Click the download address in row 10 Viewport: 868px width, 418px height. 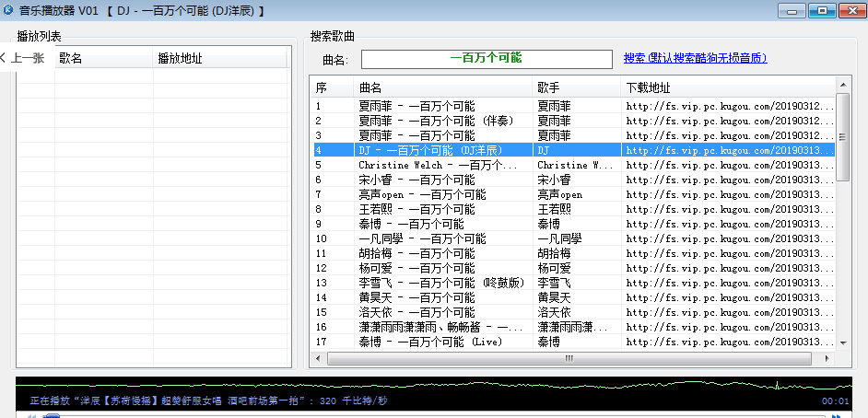click(730, 238)
